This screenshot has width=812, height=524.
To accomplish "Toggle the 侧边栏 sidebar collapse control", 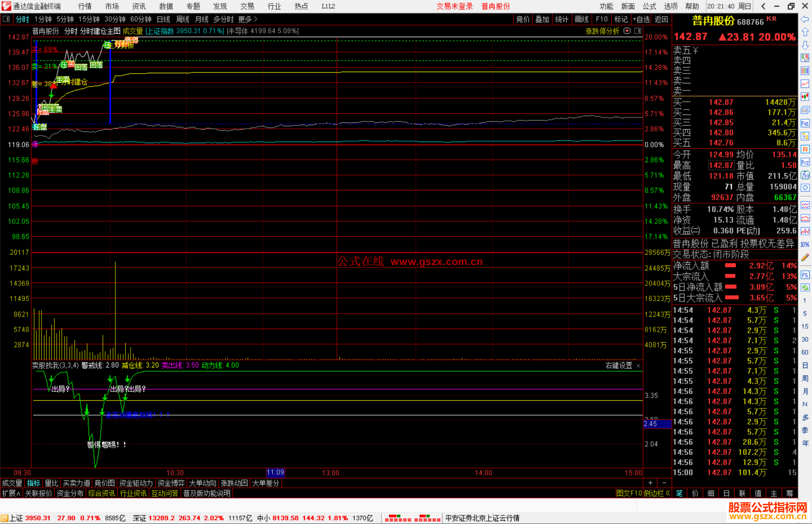I will tap(656, 493).
